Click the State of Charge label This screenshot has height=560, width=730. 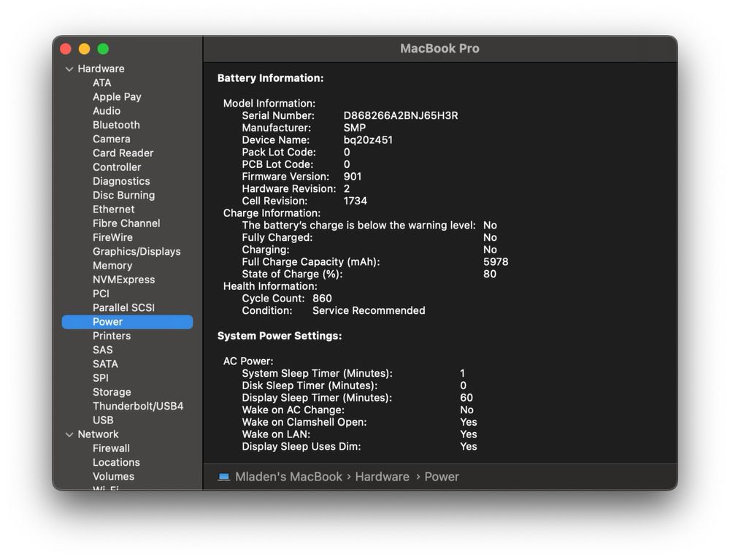tap(293, 275)
